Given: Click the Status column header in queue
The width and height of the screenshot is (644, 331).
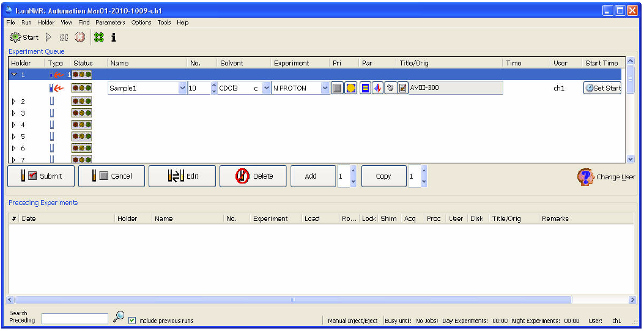Looking at the screenshot, I should 83,63.
